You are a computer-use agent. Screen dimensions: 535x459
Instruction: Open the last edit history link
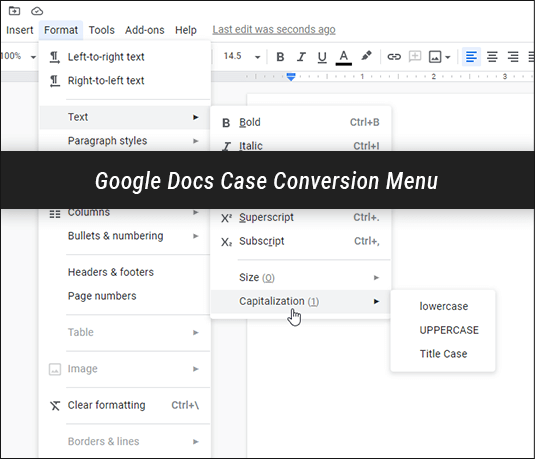[x=274, y=30]
